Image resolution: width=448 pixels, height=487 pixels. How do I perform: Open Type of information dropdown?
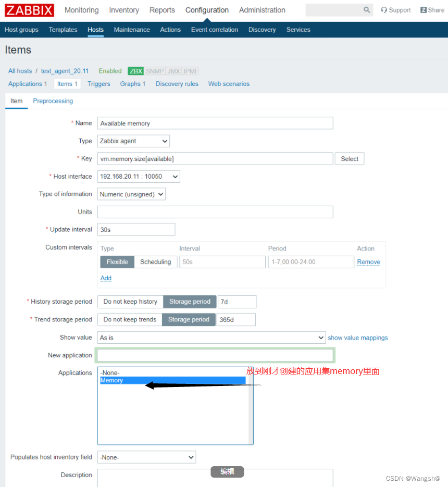point(131,194)
